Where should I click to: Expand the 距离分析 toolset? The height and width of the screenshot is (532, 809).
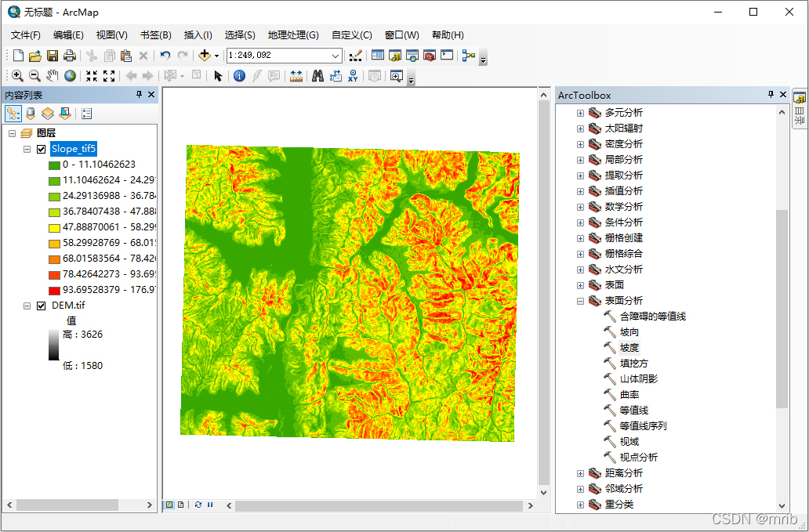point(580,473)
